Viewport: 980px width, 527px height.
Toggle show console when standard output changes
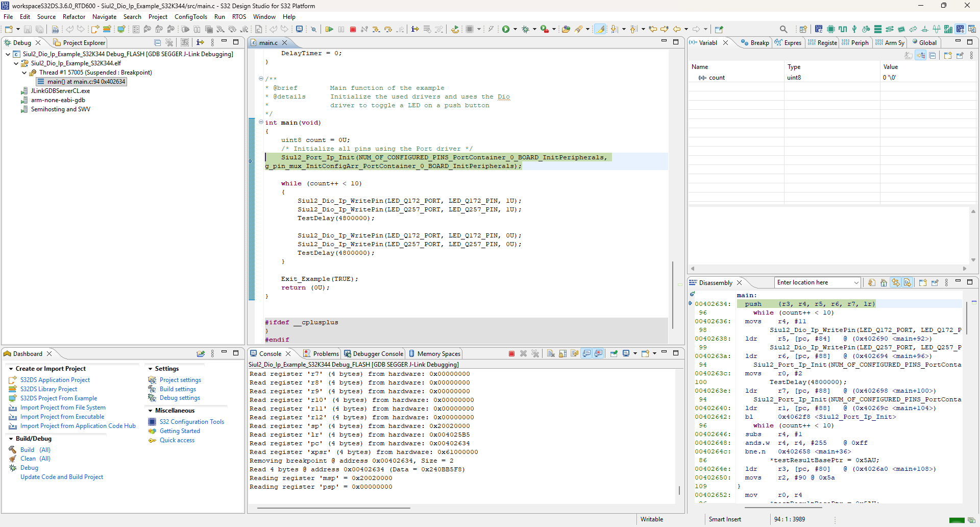tap(586, 353)
